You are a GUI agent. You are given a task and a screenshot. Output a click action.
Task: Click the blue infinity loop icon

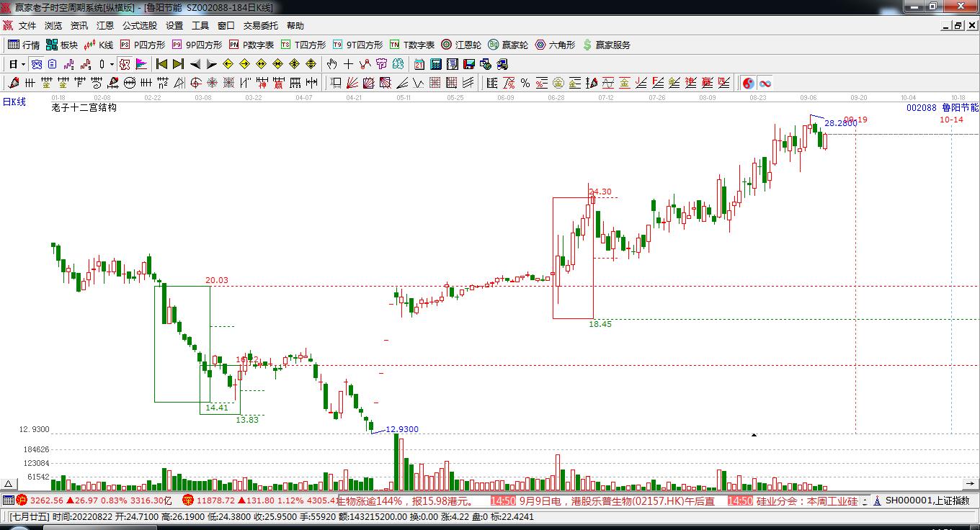pyautogui.click(x=765, y=83)
